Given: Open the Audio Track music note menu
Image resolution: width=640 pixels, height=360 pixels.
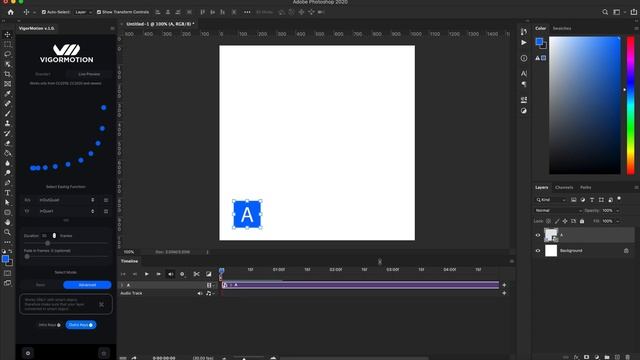Looking at the screenshot, I should (x=210, y=293).
